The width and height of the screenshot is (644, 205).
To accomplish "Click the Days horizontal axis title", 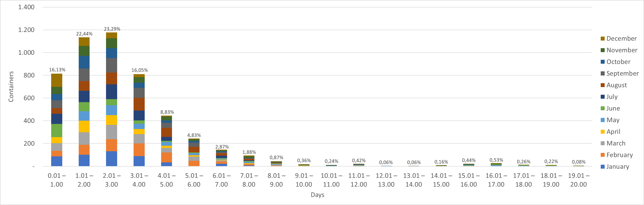I will (318, 195).
